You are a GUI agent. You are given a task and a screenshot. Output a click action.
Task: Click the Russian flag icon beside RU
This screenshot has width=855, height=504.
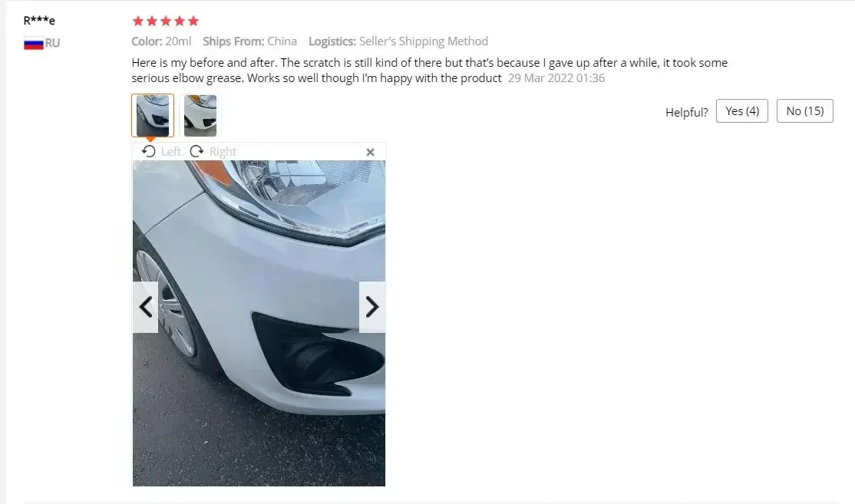pyautogui.click(x=33, y=43)
